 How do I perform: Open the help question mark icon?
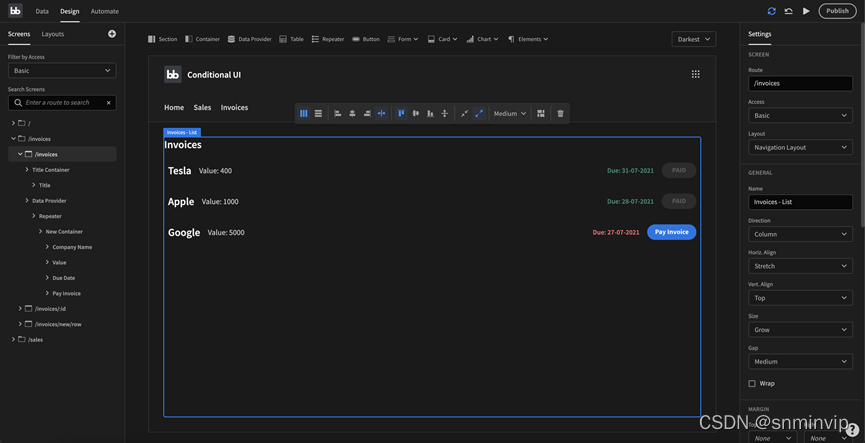853,428
